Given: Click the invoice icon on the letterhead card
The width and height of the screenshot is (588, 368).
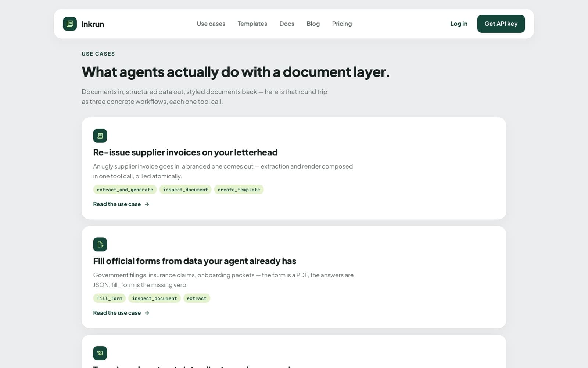Looking at the screenshot, I should pyautogui.click(x=100, y=136).
